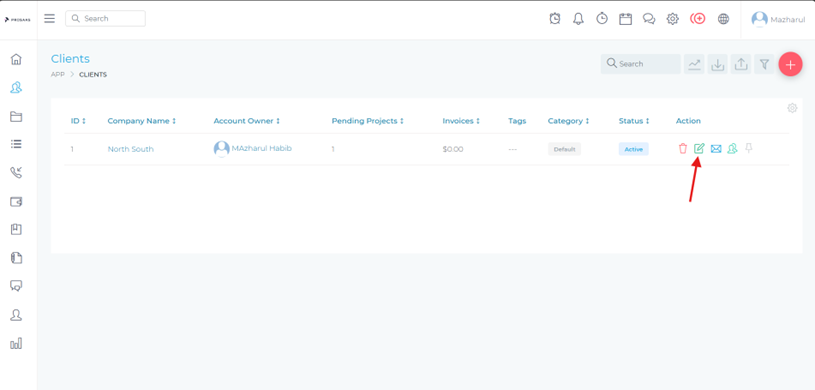Click the red quick-add plus icon
The width and height of the screenshot is (815, 390).
click(x=698, y=19)
